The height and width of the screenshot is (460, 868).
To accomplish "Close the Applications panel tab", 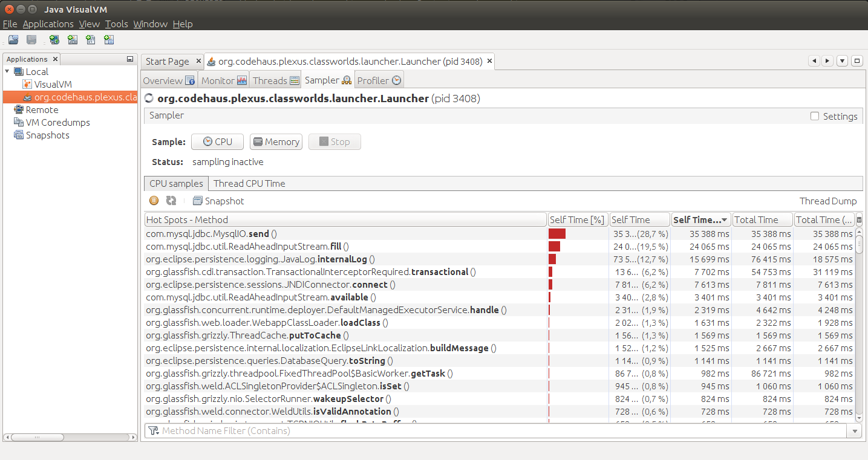I will (x=55, y=59).
